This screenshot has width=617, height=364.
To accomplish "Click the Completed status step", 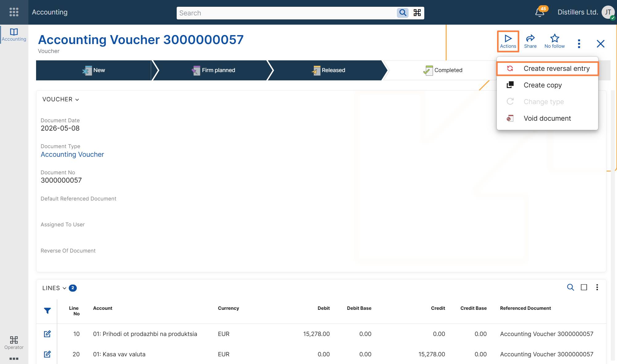I will click(x=443, y=70).
